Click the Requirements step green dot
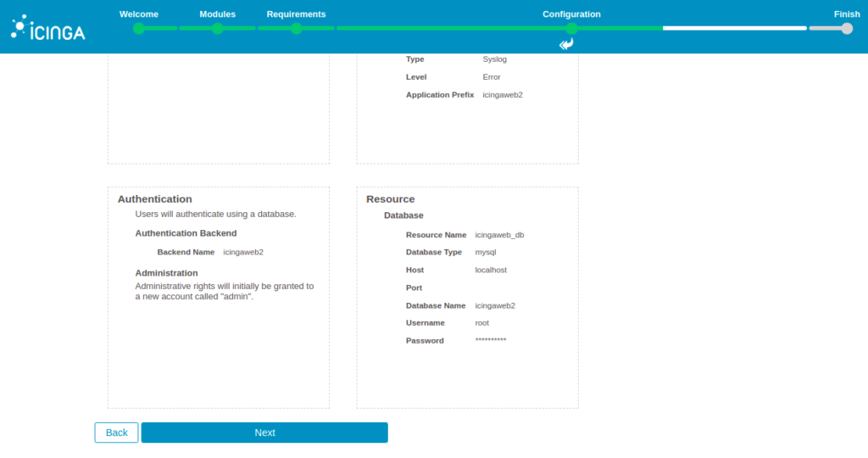 coord(297,28)
